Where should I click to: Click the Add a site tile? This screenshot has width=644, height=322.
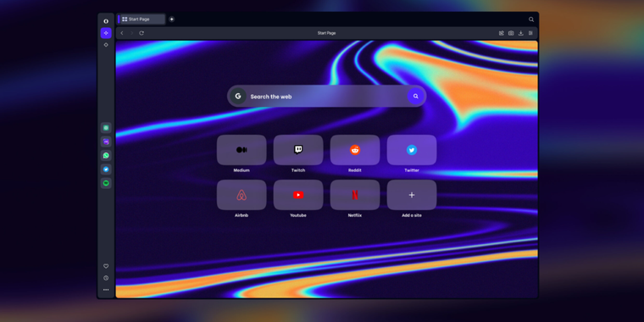click(412, 195)
